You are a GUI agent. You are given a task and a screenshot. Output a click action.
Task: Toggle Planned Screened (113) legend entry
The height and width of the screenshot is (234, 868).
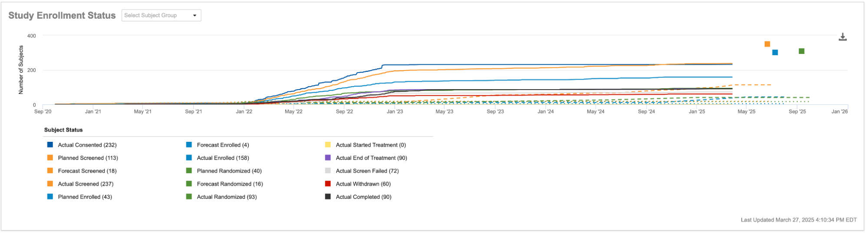click(x=88, y=158)
